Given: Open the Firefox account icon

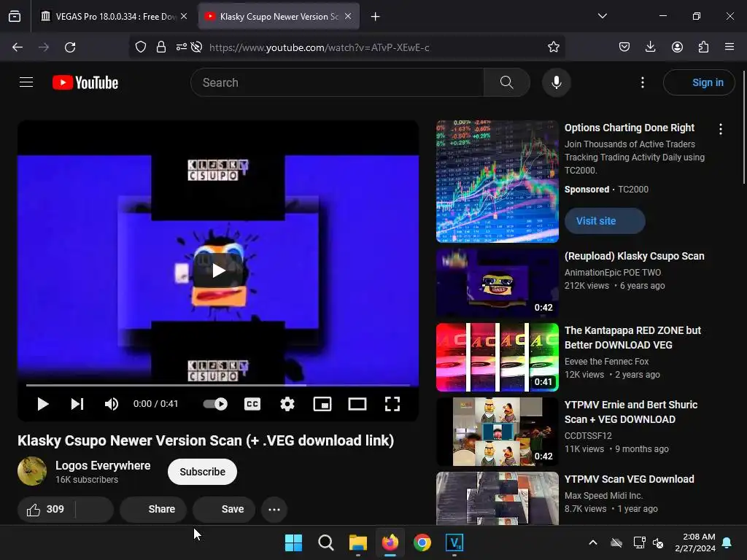Looking at the screenshot, I should point(677,47).
